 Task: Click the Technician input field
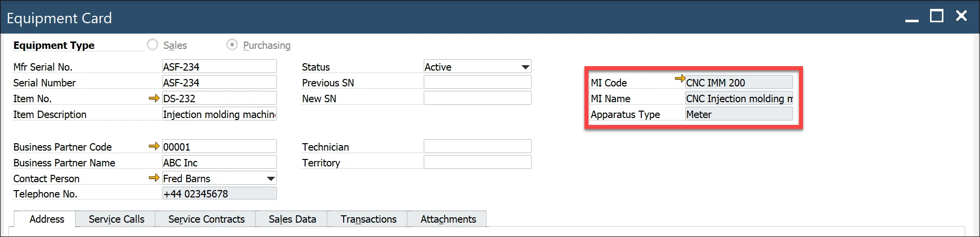[477, 147]
